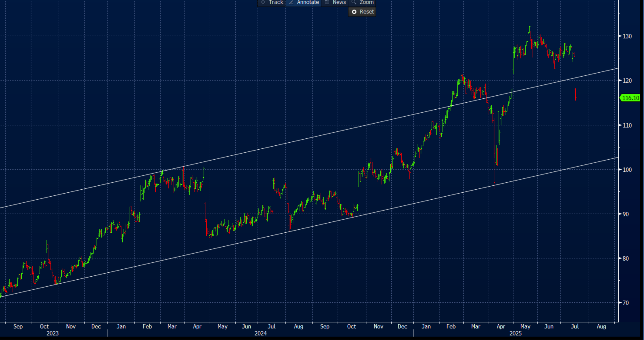Select the Zoom tool
The image size is (644, 340).
click(x=362, y=2)
